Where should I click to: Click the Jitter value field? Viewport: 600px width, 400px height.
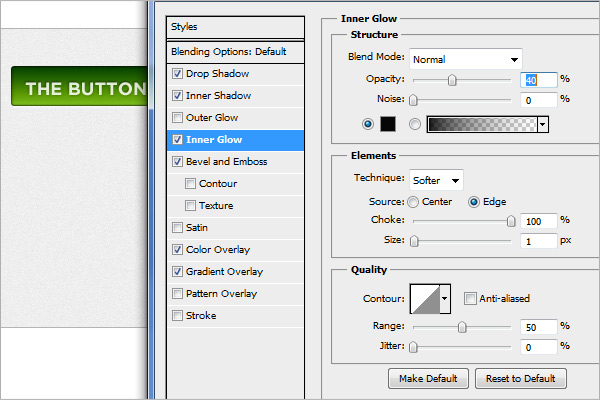coord(538,347)
